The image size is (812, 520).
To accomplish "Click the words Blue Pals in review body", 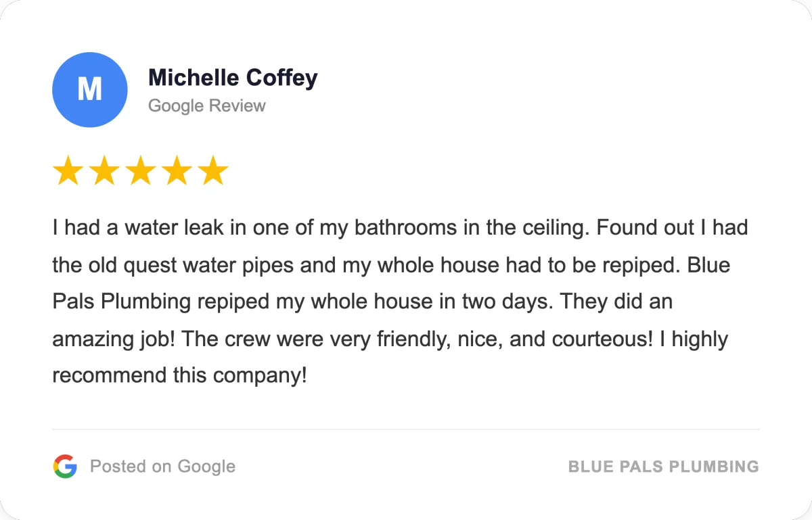I will 709,265.
